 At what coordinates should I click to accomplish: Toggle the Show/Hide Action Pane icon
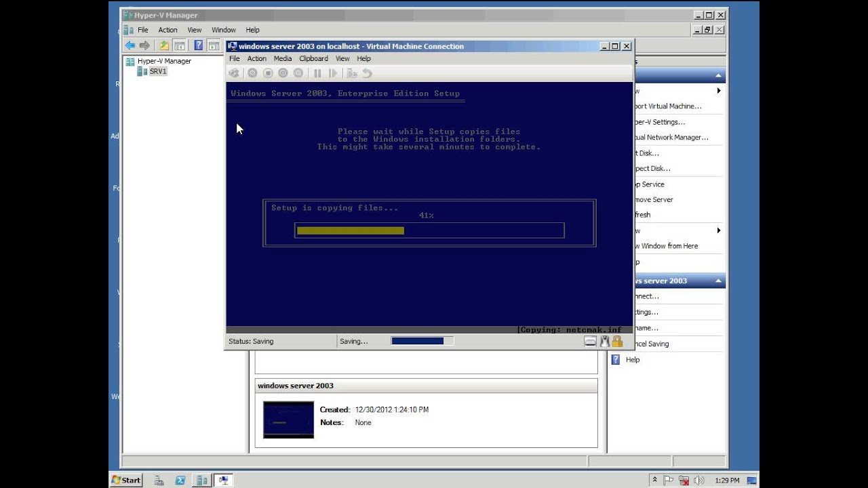pyautogui.click(x=214, y=45)
